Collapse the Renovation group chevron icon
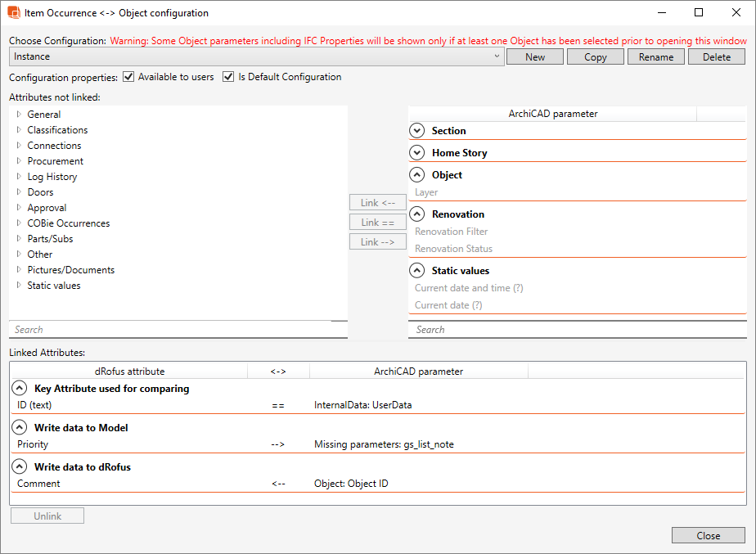Image resolution: width=756 pixels, height=554 pixels. click(x=417, y=214)
